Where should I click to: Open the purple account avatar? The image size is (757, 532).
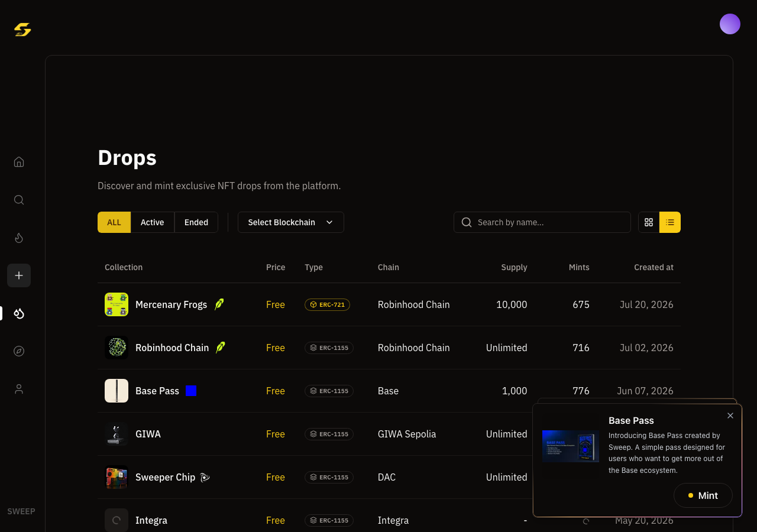[730, 24]
